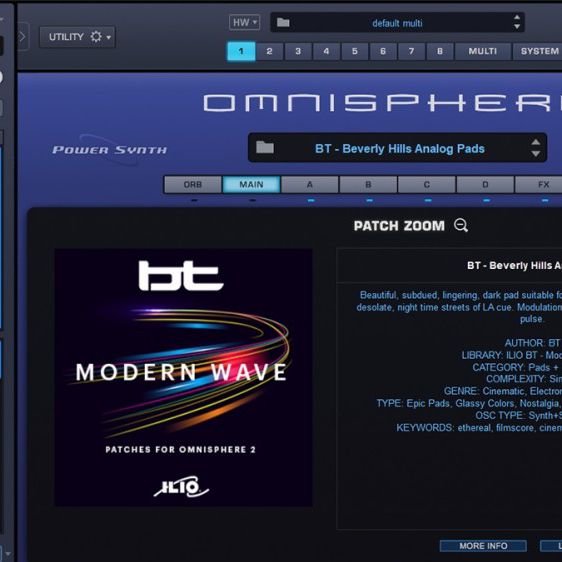
Task: Step to previous multi with up arrow
Action: pyautogui.click(x=517, y=17)
